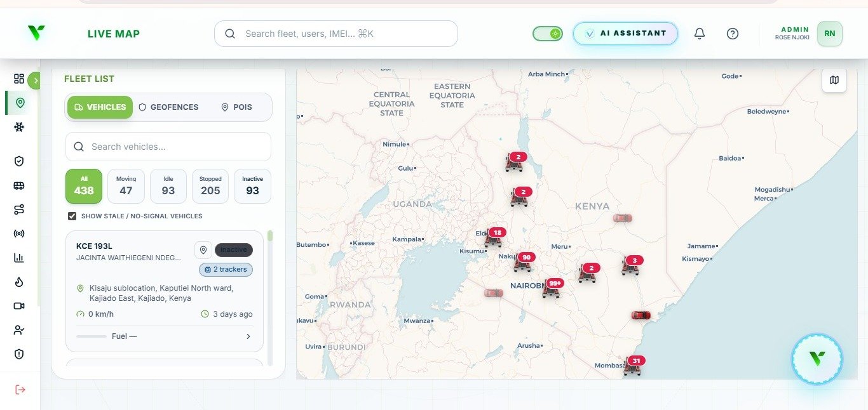Expand the sidebar with green chevron button
868x410 pixels.
pos(34,80)
